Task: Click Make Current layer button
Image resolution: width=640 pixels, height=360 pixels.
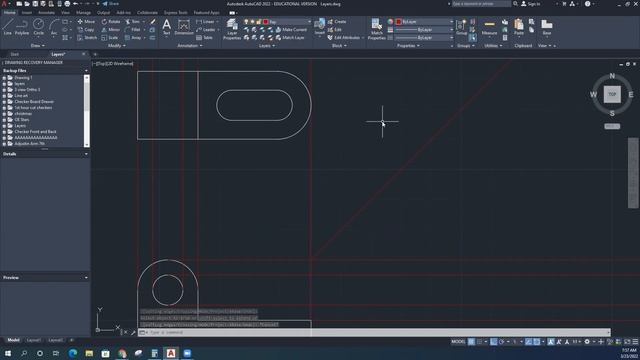Action: point(291,29)
